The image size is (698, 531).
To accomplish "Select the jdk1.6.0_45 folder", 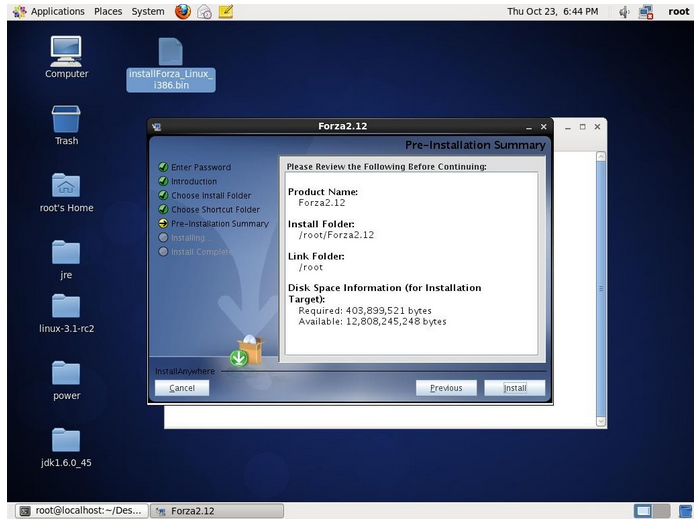I will [x=66, y=448].
